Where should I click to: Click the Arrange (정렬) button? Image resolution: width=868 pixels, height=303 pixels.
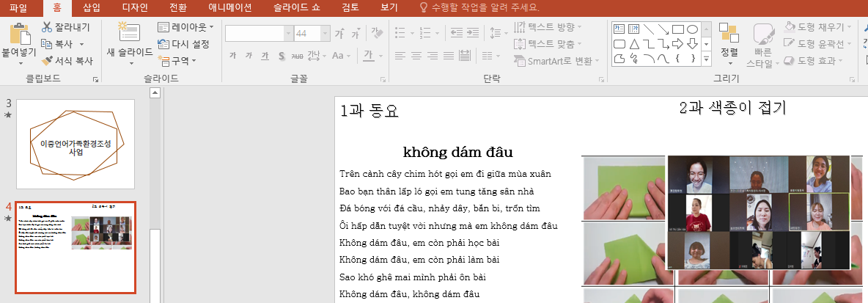729,43
